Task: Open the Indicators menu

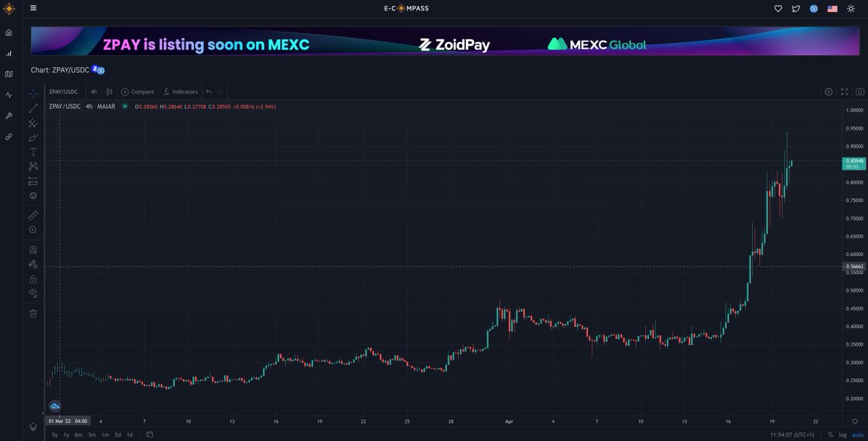Action: pos(180,92)
